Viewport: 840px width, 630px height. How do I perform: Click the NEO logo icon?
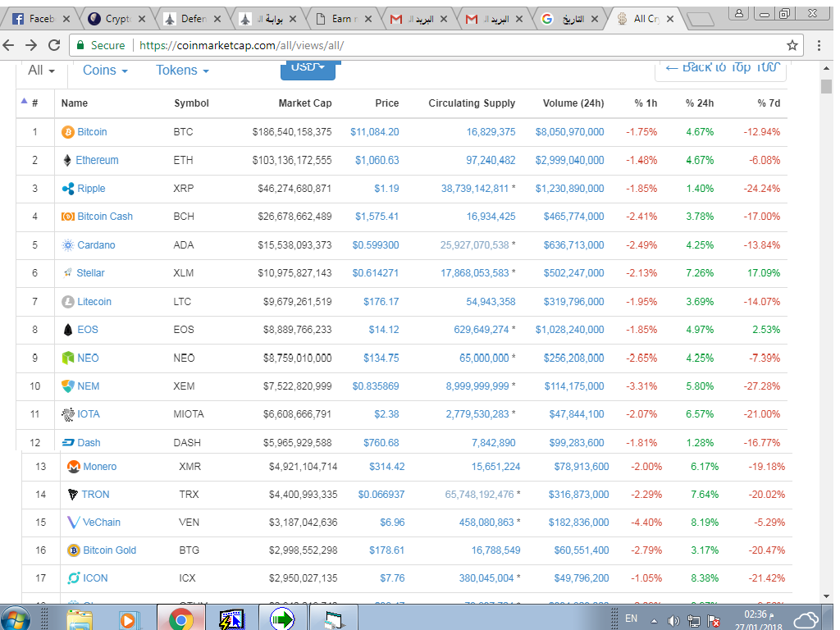(x=67, y=358)
